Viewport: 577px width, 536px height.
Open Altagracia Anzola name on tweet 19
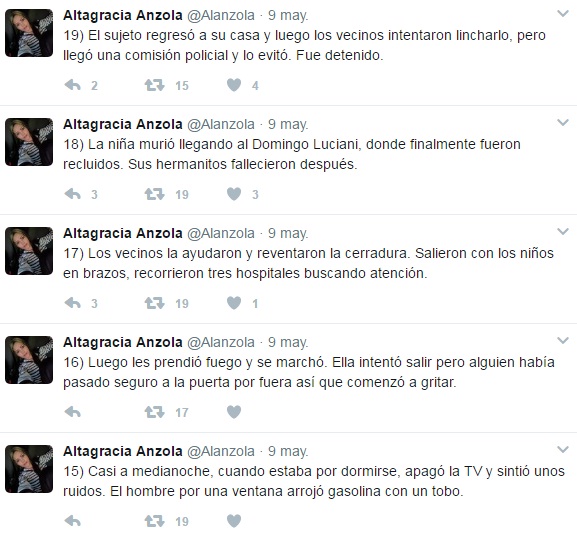pos(123,15)
